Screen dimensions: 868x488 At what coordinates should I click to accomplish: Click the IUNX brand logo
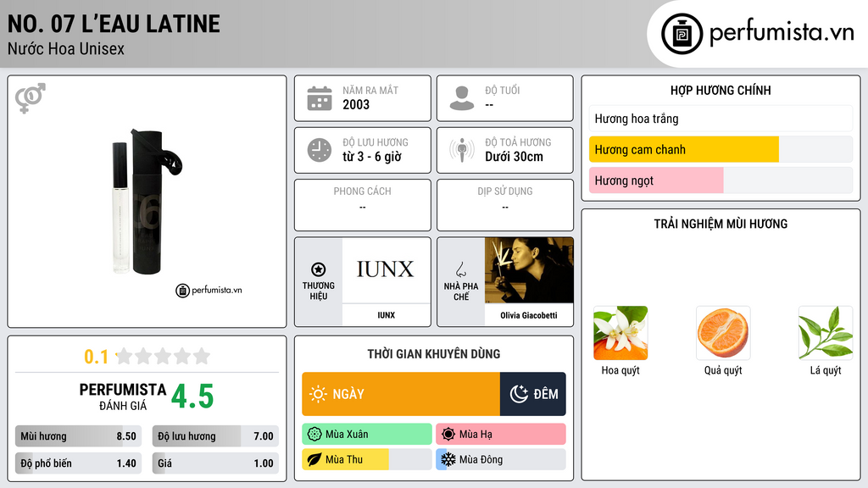pyautogui.click(x=386, y=270)
